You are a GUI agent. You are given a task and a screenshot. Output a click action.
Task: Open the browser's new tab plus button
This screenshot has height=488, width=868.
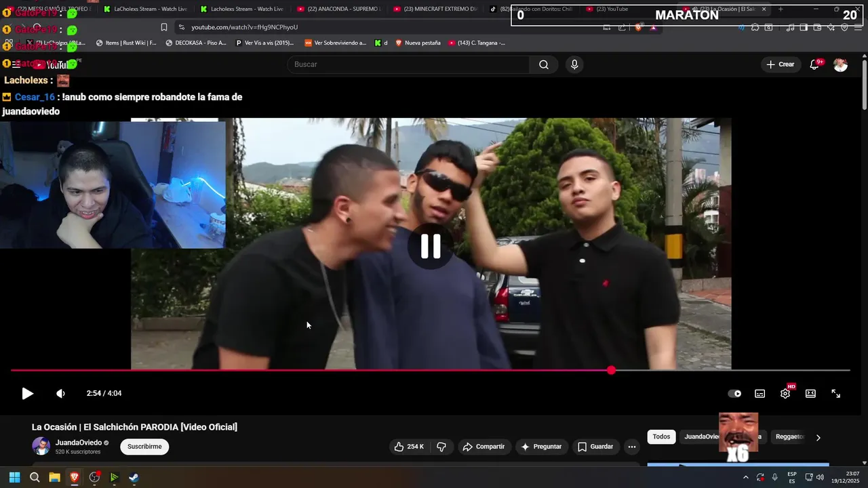pyautogui.click(x=781, y=9)
